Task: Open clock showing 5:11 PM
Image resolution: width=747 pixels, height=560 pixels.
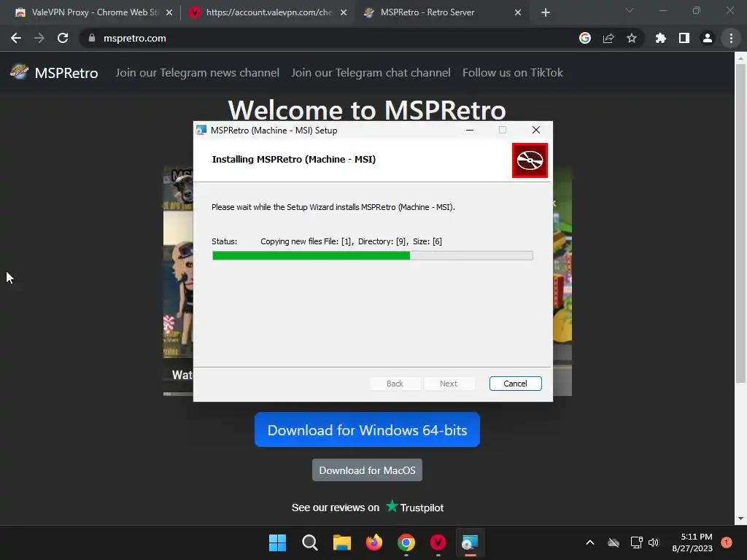Action: click(692, 542)
